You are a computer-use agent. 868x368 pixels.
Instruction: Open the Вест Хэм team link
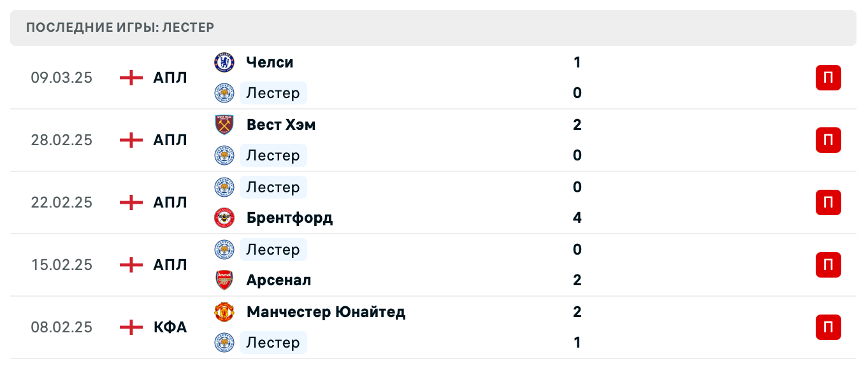[x=281, y=125]
